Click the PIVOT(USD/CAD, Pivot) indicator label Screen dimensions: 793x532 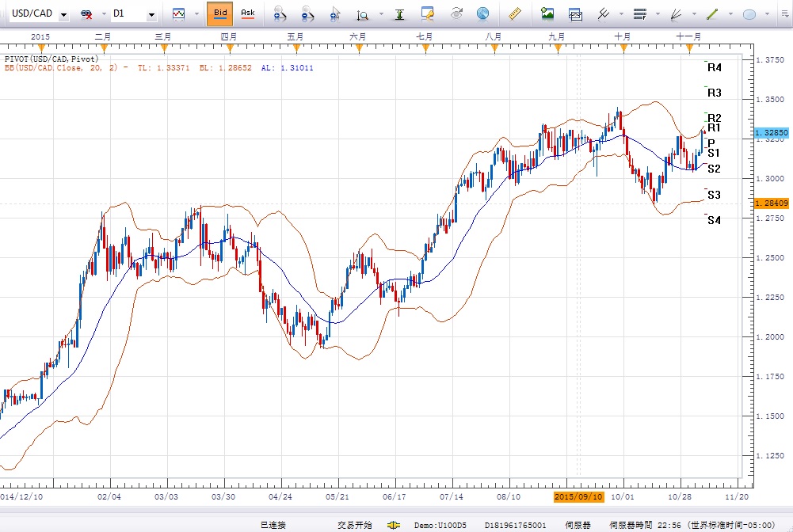click(x=51, y=59)
